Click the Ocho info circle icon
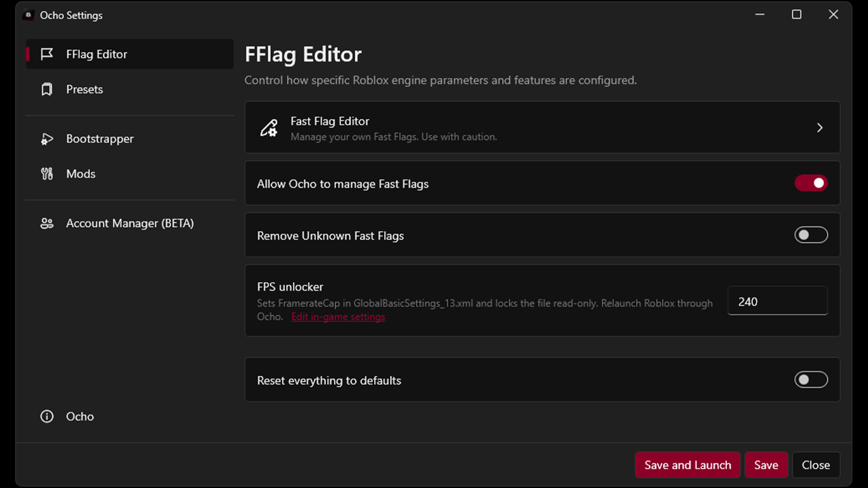The image size is (868, 488). click(x=47, y=416)
